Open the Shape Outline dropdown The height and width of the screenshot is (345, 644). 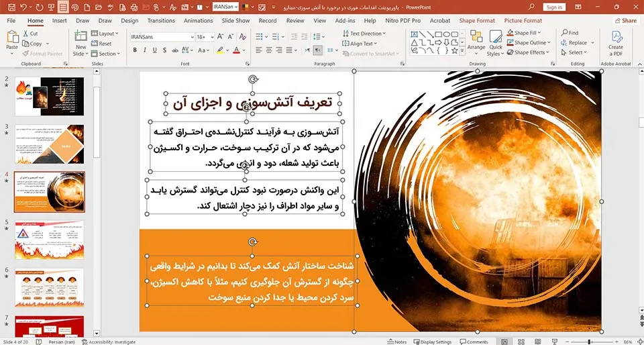point(527,42)
